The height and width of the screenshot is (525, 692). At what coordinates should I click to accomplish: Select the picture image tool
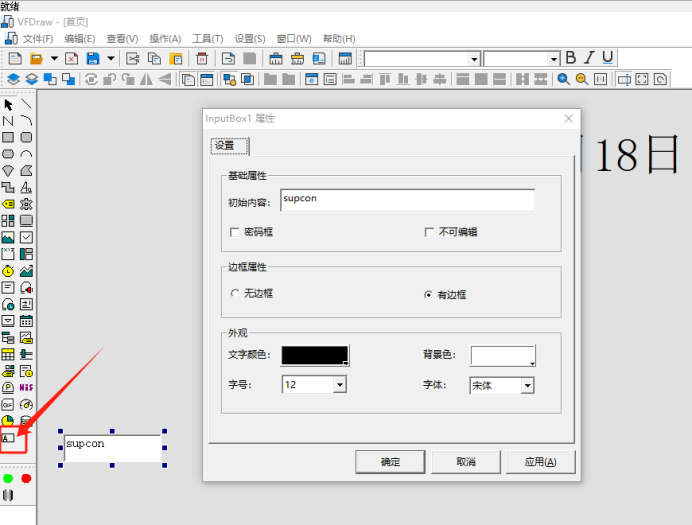point(8,238)
